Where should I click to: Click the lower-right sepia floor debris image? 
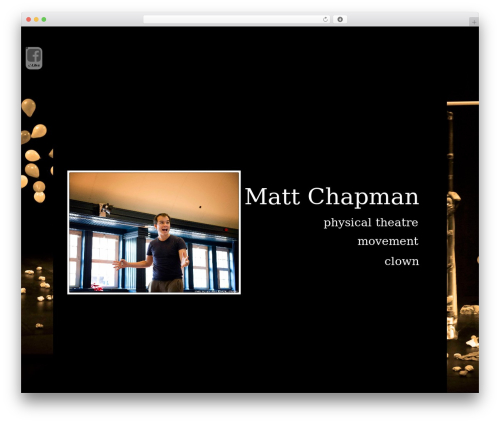click(x=463, y=360)
